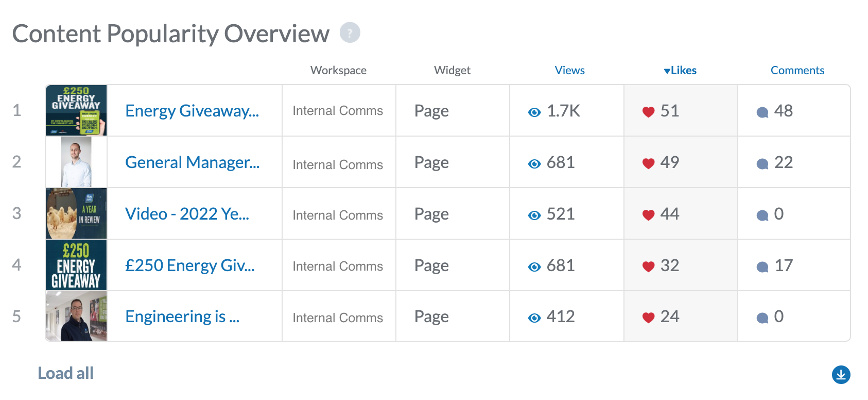This screenshot has width=868, height=400.
Task: Click eye icon beside 521 views
Action: pyautogui.click(x=534, y=215)
